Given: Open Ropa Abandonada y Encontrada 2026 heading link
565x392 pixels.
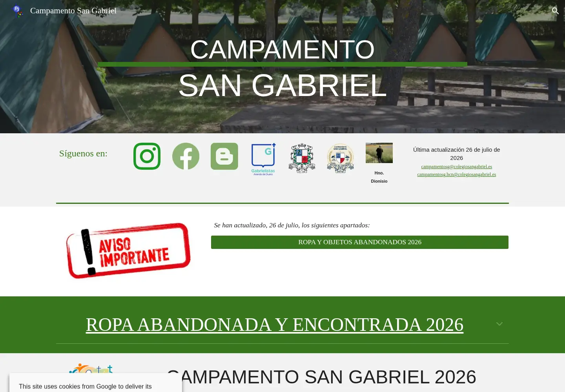Looking at the screenshot, I should coord(275,325).
